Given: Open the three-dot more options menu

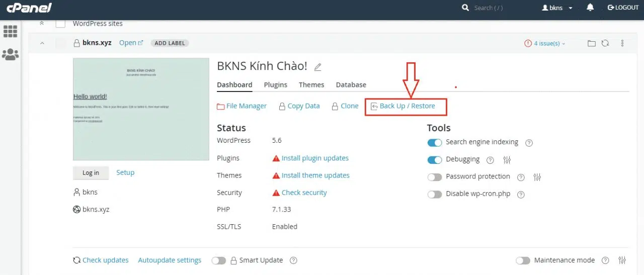Looking at the screenshot, I should pyautogui.click(x=622, y=43).
